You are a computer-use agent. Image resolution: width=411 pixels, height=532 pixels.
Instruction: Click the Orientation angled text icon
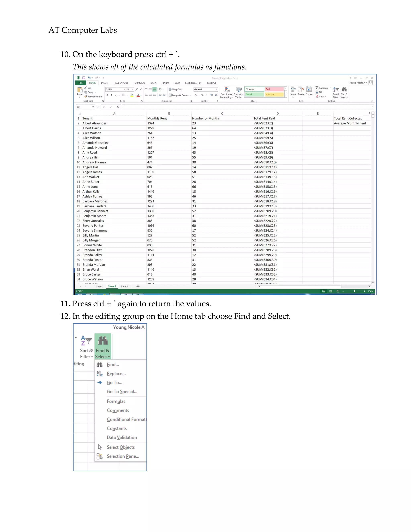(161, 89)
